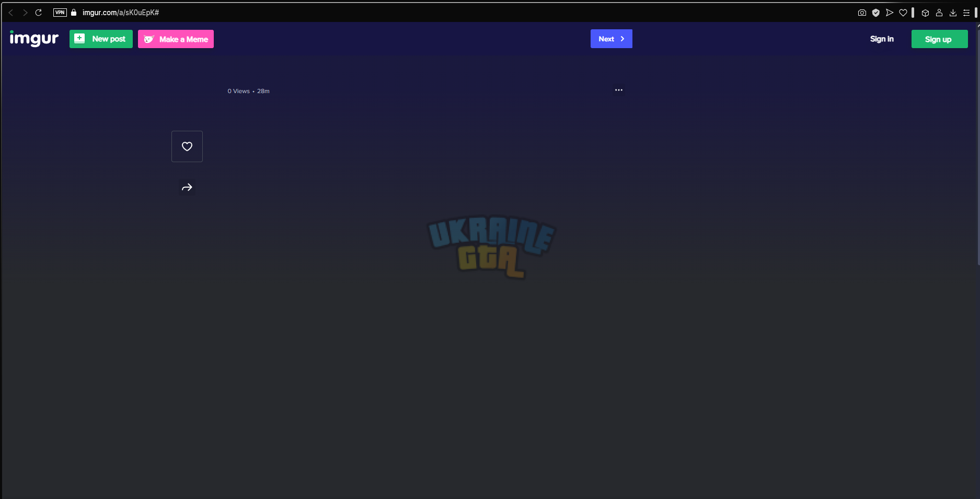Click Sign in
Image resolution: width=980 pixels, height=499 pixels.
882,39
